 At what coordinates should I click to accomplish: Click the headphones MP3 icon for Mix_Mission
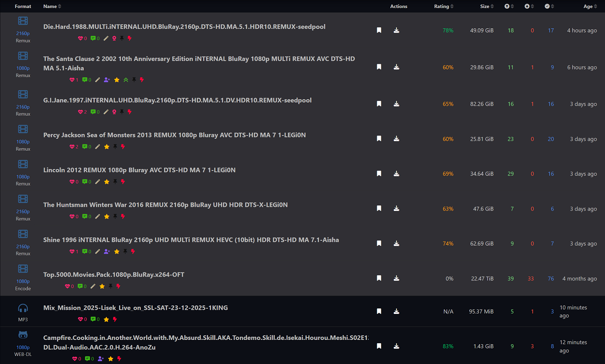pos(23,308)
